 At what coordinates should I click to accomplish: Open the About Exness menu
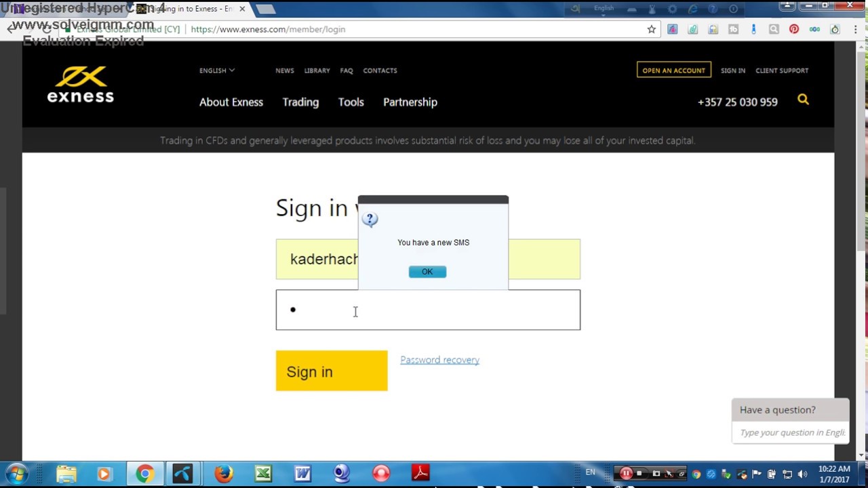[x=231, y=102]
